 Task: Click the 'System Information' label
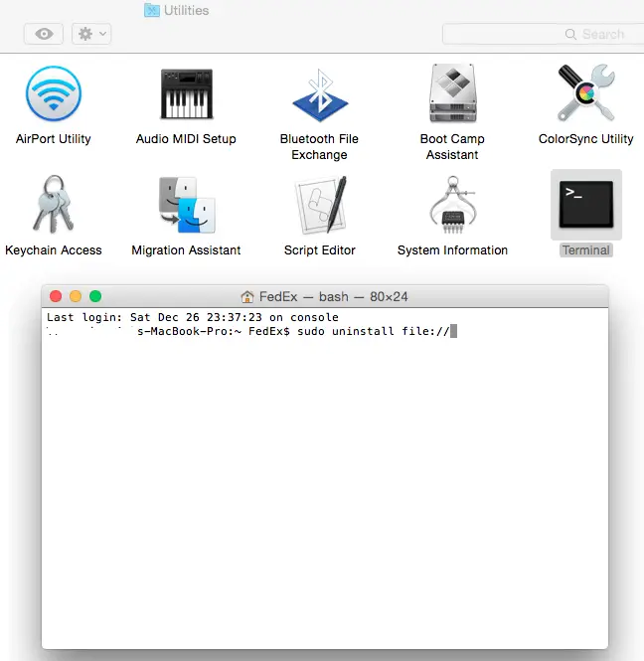[452, 249]
